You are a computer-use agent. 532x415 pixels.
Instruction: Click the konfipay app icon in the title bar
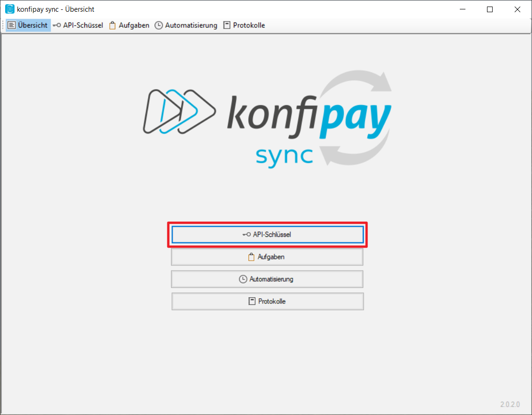coord(9,9)
